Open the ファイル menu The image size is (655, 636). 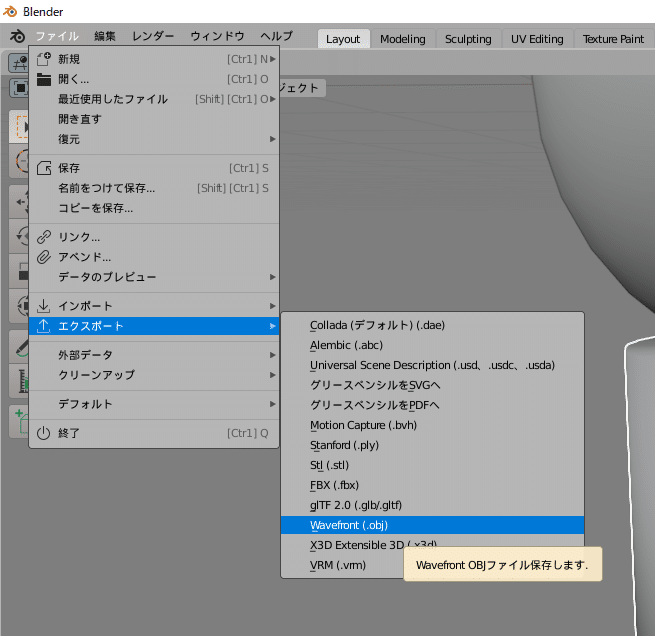(x=57, y=36)
